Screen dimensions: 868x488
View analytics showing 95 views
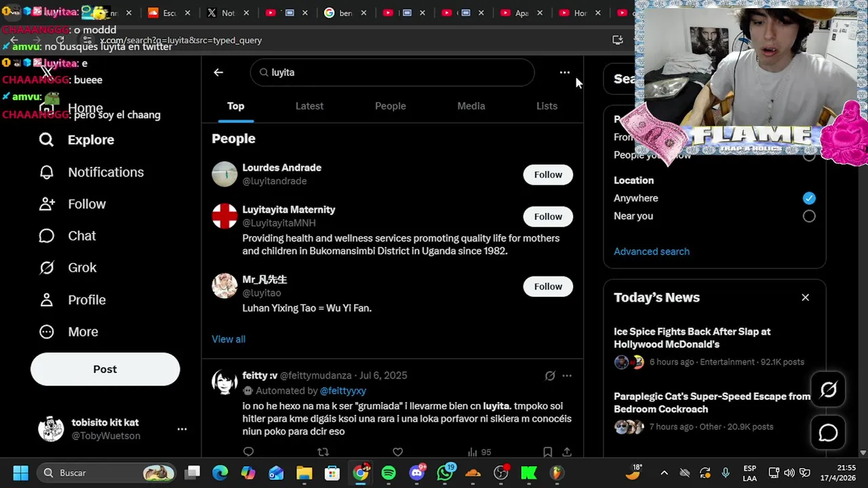tap(479, 452)
